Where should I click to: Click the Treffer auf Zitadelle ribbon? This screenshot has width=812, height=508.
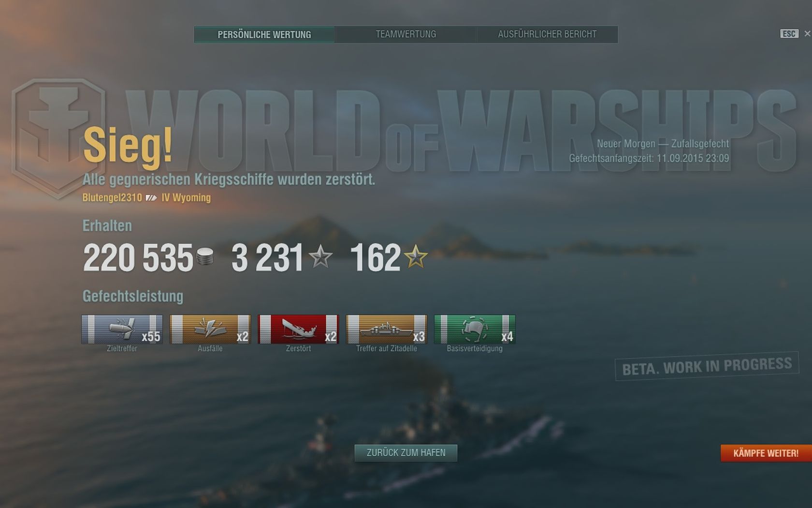[387, 329]
